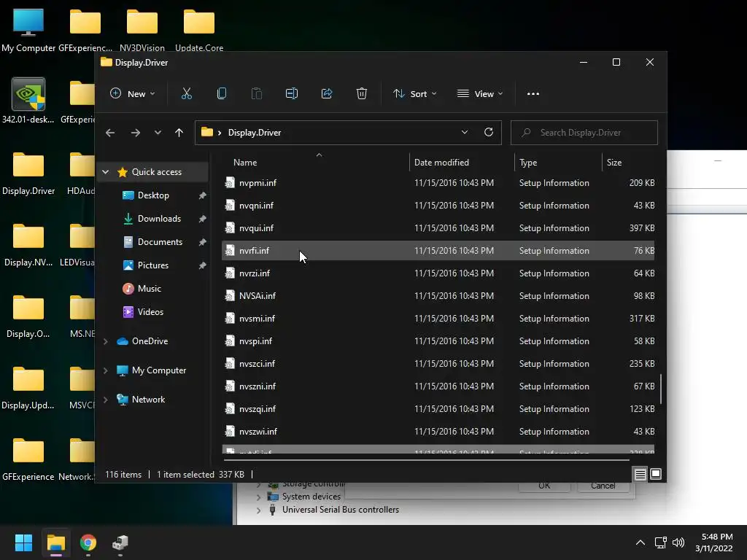
Task: Go forward with the right arrow
Action: point(135,133)
